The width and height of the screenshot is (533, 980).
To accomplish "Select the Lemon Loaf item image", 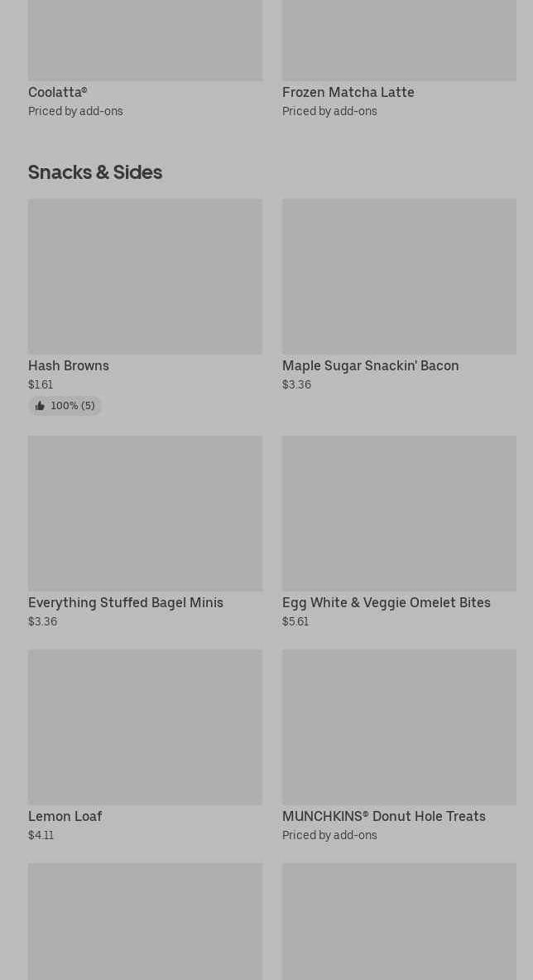I will tap(145, 727).
